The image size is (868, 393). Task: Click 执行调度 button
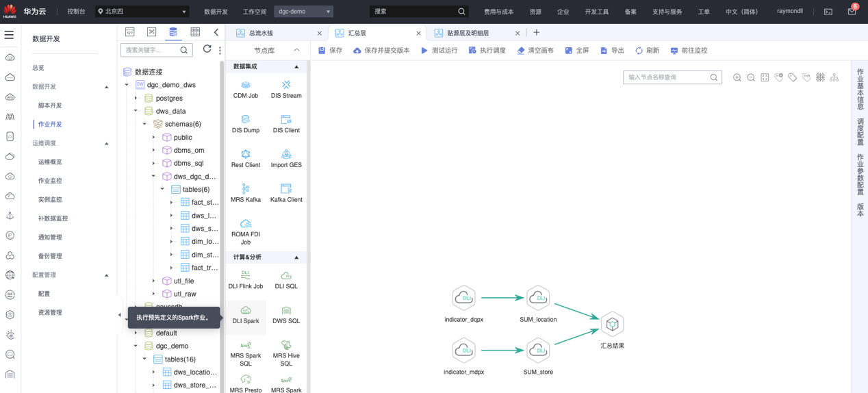click(x=487, y=51)
